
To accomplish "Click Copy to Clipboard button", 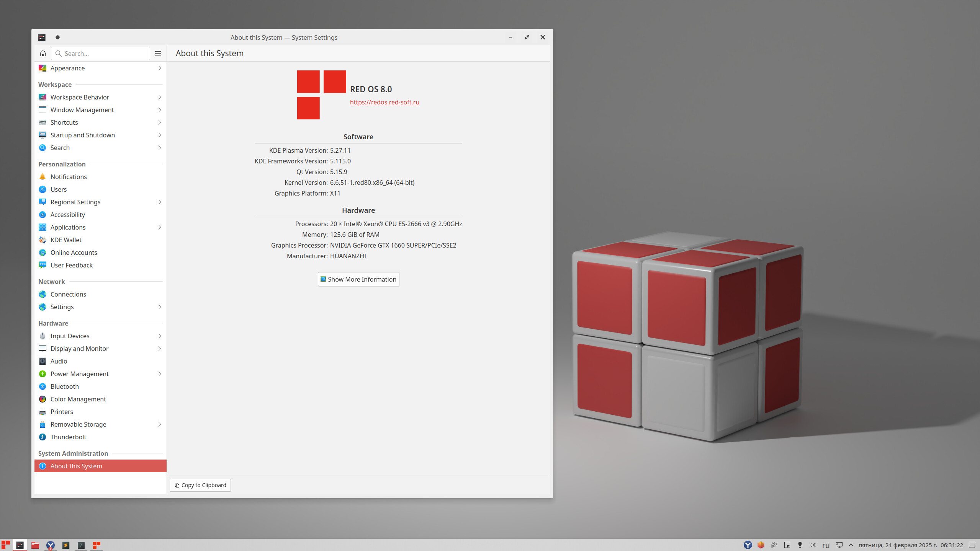I will click(200, 485).
